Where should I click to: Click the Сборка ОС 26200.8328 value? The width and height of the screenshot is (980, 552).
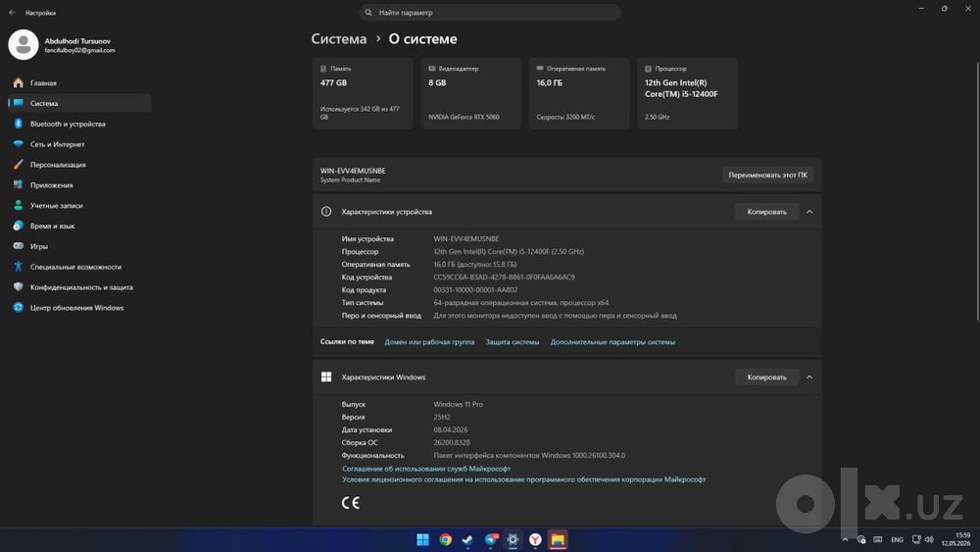[452, 442]
